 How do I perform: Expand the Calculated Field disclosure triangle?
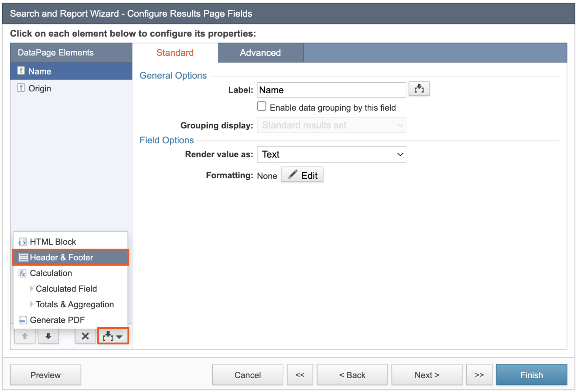point(32,289)
